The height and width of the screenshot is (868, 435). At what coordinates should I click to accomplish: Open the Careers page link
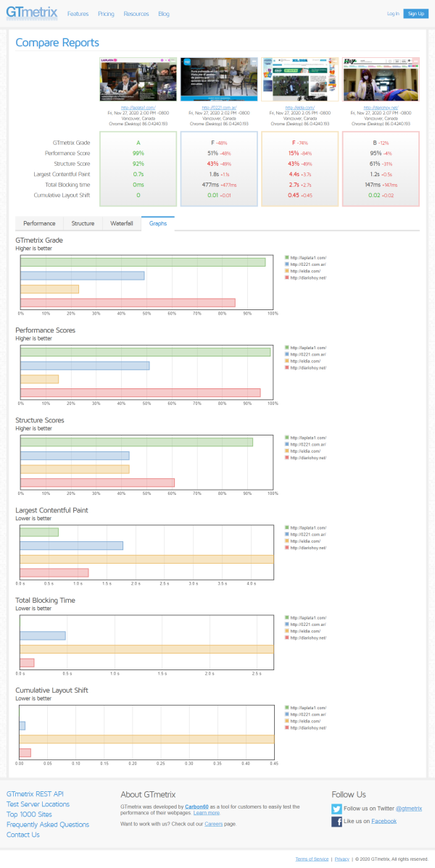point(214,824)
